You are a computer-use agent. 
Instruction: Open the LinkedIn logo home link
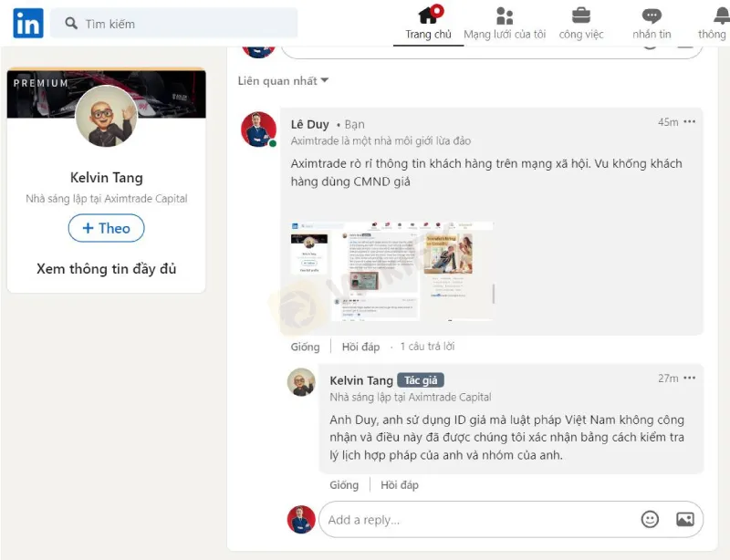(x=28, y=23)
